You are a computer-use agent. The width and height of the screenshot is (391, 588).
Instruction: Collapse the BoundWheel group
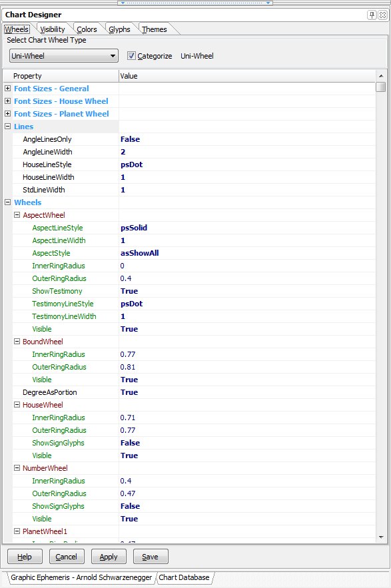[x=17, y=341]
